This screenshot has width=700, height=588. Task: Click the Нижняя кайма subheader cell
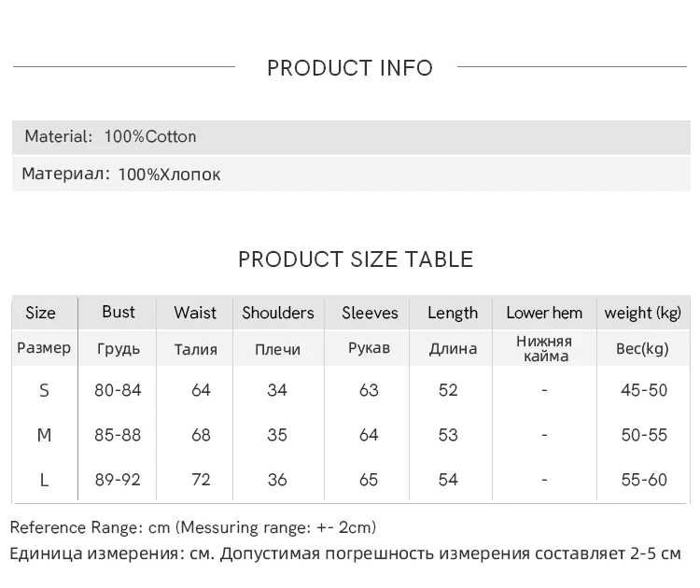tap(544, 348)
